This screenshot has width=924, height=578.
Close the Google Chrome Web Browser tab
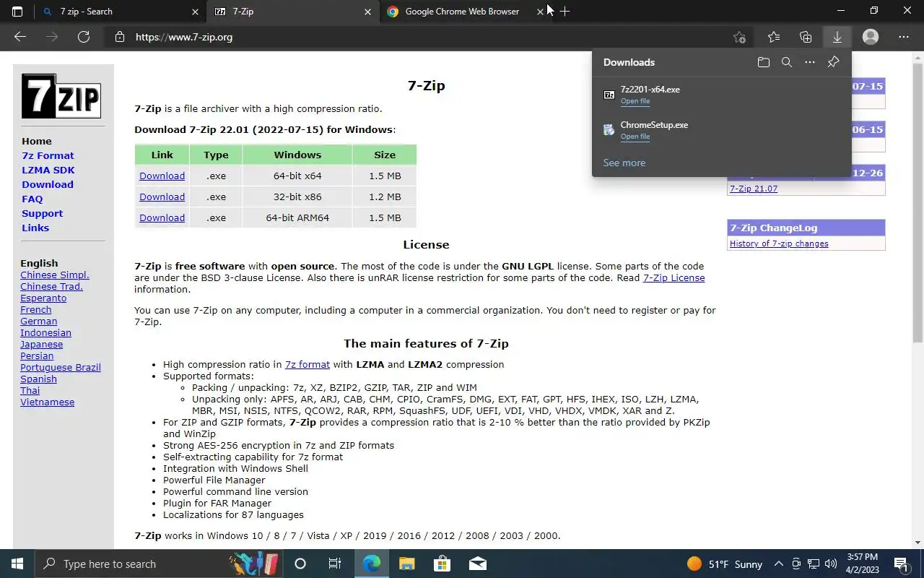click(x=540, y=12)
